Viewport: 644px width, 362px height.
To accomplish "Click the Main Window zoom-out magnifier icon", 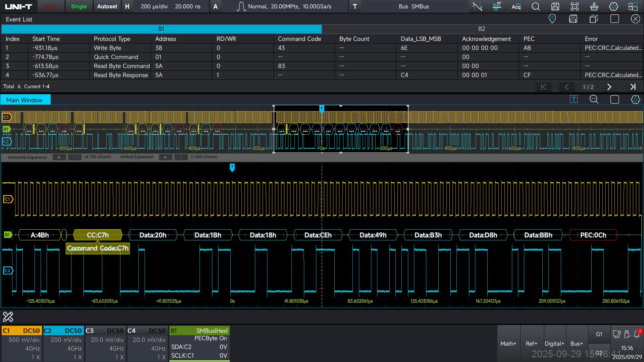I will 594,99.
